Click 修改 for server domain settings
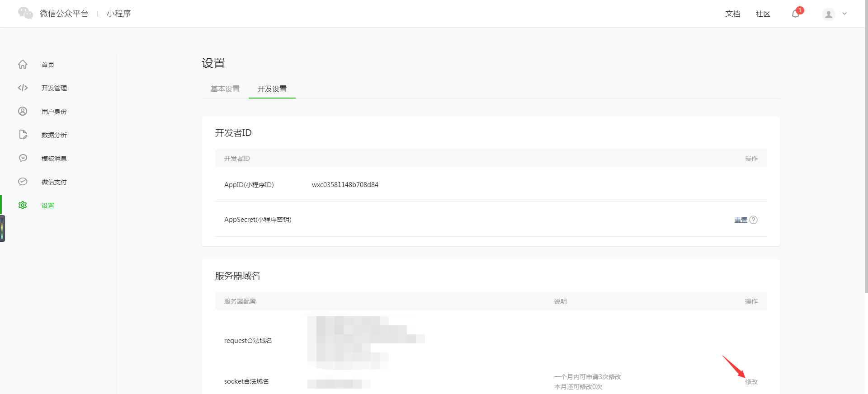This screenshot has height=394, width=868. click(751, 382)
